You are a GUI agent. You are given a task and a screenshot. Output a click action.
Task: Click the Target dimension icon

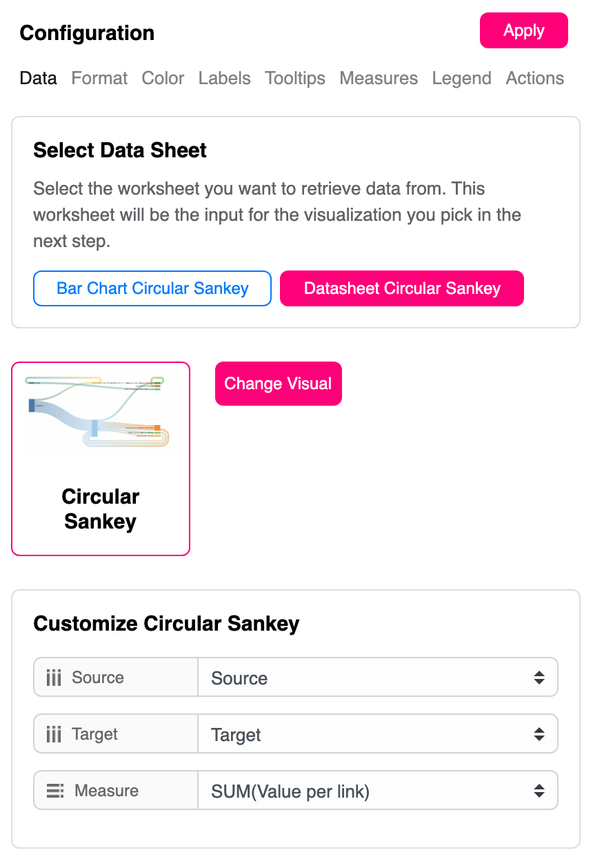(54, 734)
